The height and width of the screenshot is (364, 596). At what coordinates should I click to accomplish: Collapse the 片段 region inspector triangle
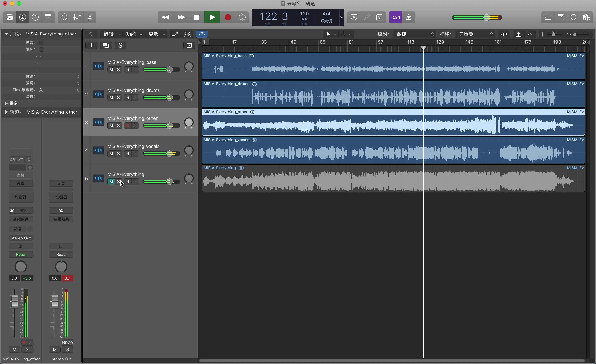pos(7,34)
